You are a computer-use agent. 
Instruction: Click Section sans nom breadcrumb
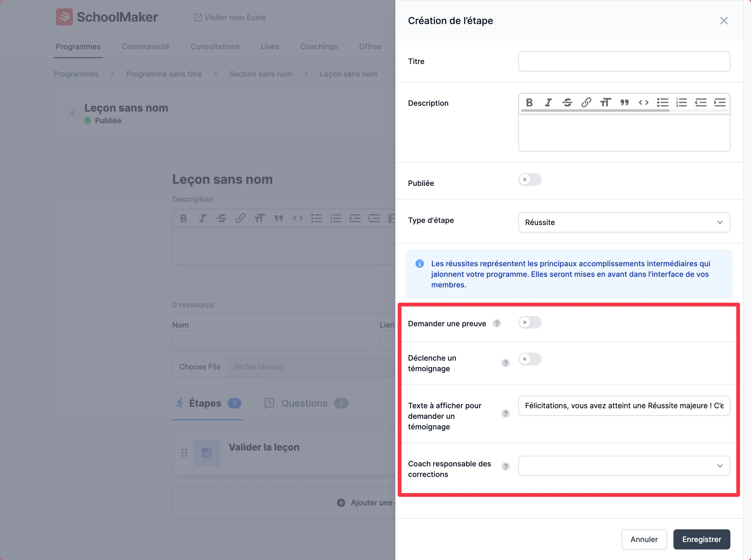coord(261,74)
